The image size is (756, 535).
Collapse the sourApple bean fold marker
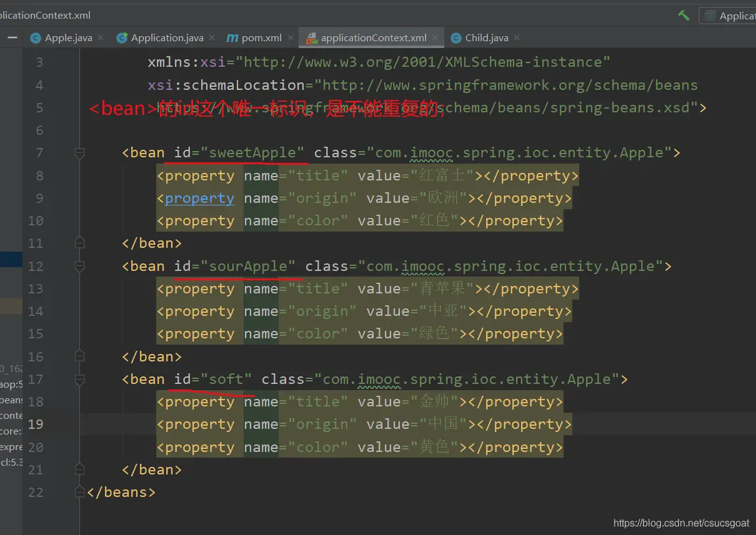point(79,267)
